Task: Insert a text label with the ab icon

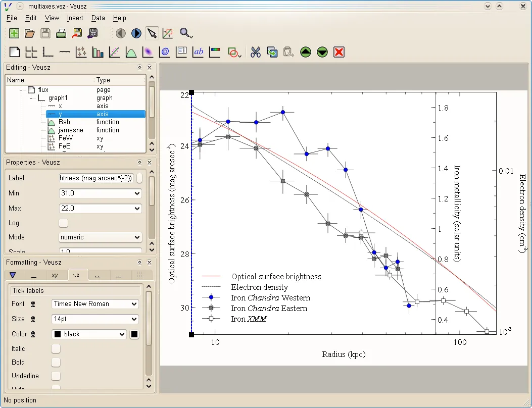Action: pyautogui.click(x=198, y=52)
